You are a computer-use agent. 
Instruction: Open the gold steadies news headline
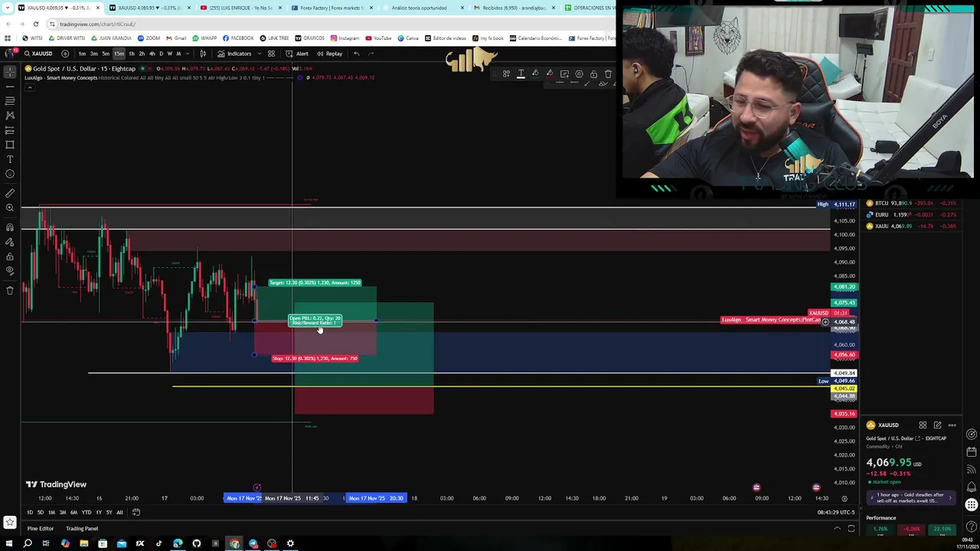point(911,497)
